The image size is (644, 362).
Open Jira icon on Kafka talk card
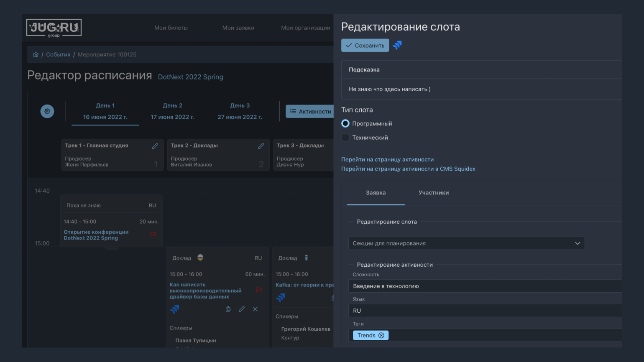pos(281,298)
